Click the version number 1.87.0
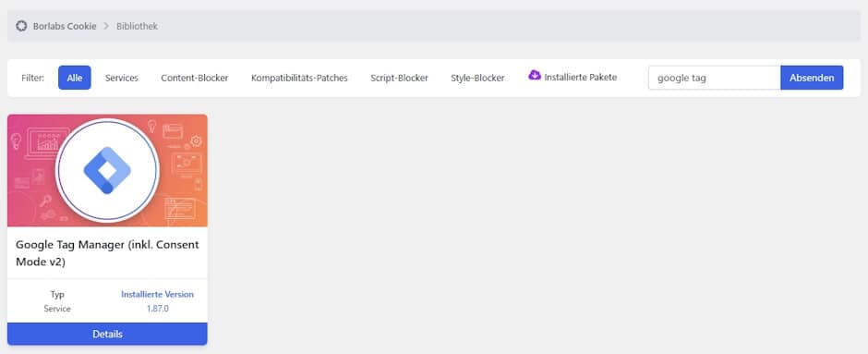This screenshot has height=354, width=868. tap(158, 309)
